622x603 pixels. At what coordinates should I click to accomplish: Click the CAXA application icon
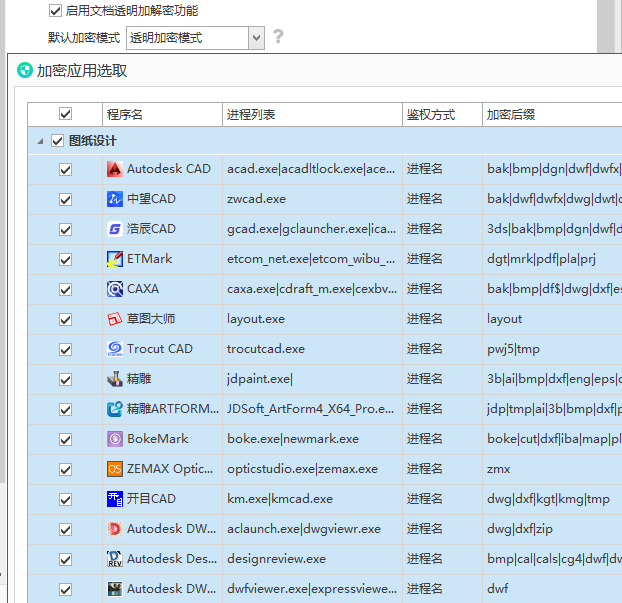(x=115, y=289)
